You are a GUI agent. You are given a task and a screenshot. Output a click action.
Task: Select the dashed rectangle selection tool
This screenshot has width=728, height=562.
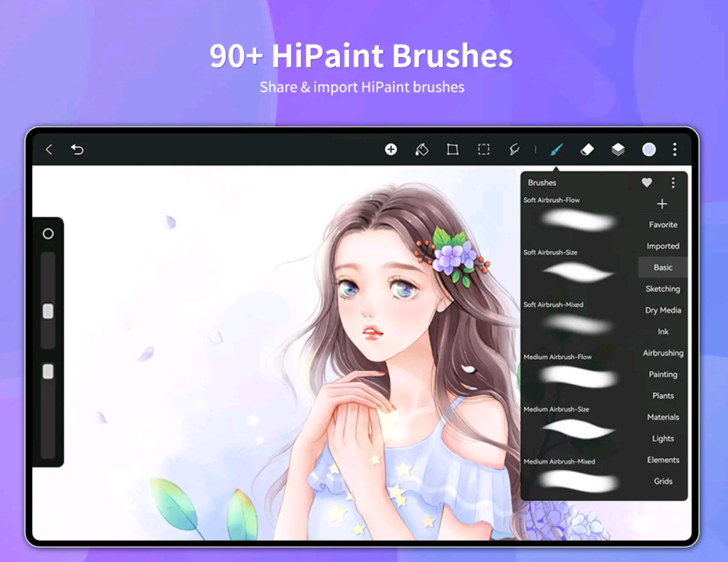484,149
